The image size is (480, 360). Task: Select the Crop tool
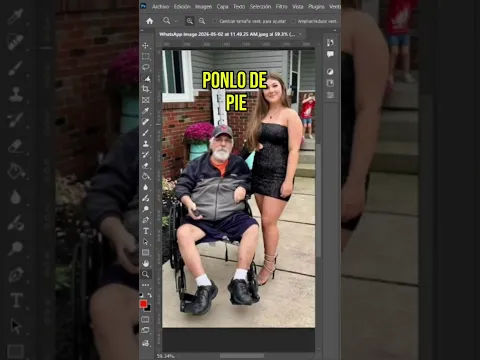pyautogui.click(x=146, y=89)
